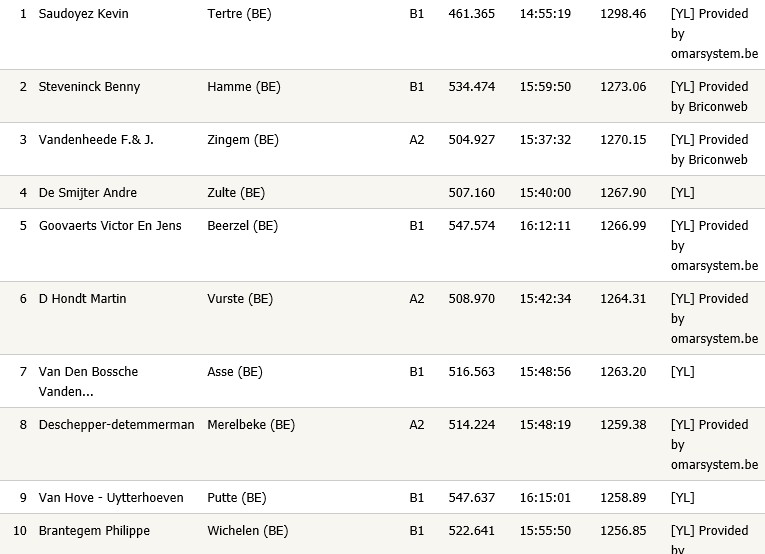Click the location Tertre (BE)
The height and width of the screenshot is (554, 765).
coord(239,14)
